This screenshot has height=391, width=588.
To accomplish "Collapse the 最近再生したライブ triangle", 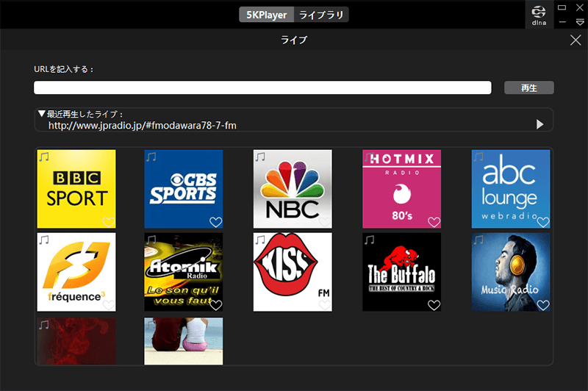I will pos(42,114).
